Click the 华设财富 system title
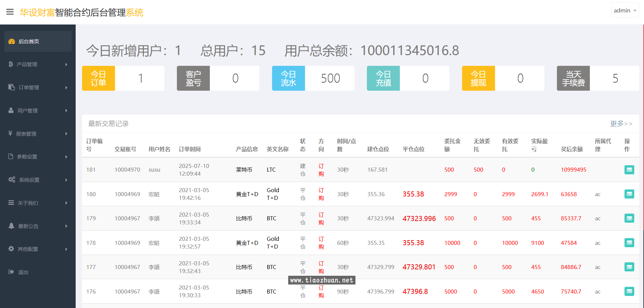The height and width of the screenshot is (308, 644). 81,12
